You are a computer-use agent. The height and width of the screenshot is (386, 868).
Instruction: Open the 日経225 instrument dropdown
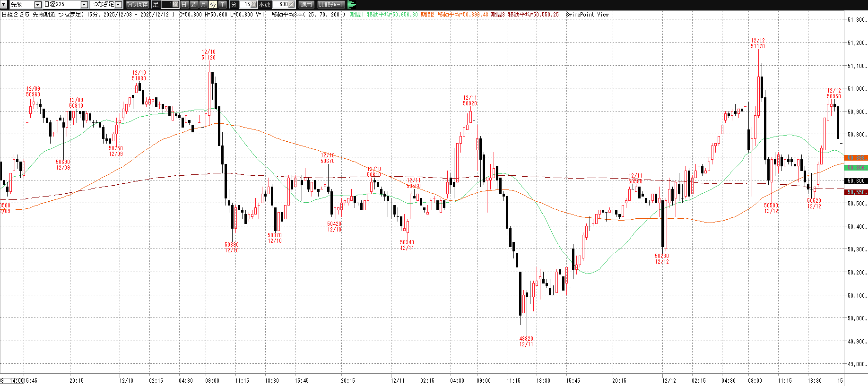click(84, 5)
